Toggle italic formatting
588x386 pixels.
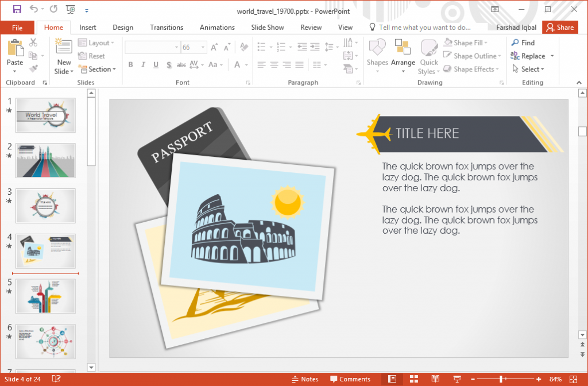[x=142, y=65]
